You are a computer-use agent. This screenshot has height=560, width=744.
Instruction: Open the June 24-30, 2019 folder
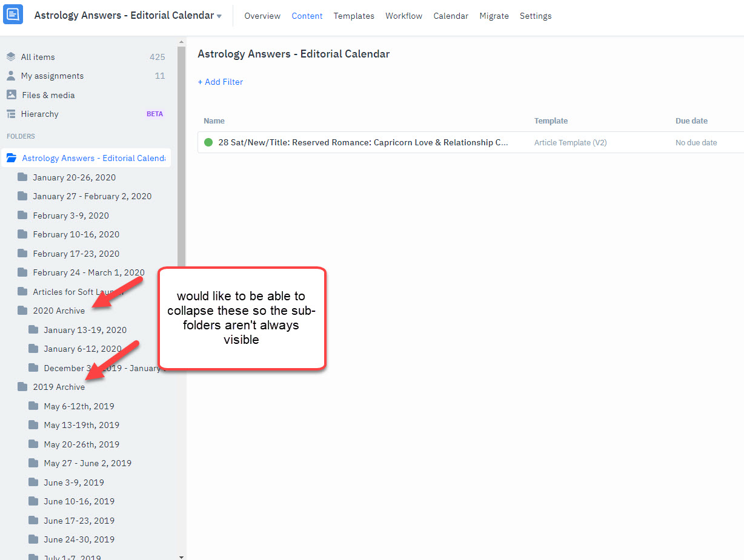coord(79,539)
